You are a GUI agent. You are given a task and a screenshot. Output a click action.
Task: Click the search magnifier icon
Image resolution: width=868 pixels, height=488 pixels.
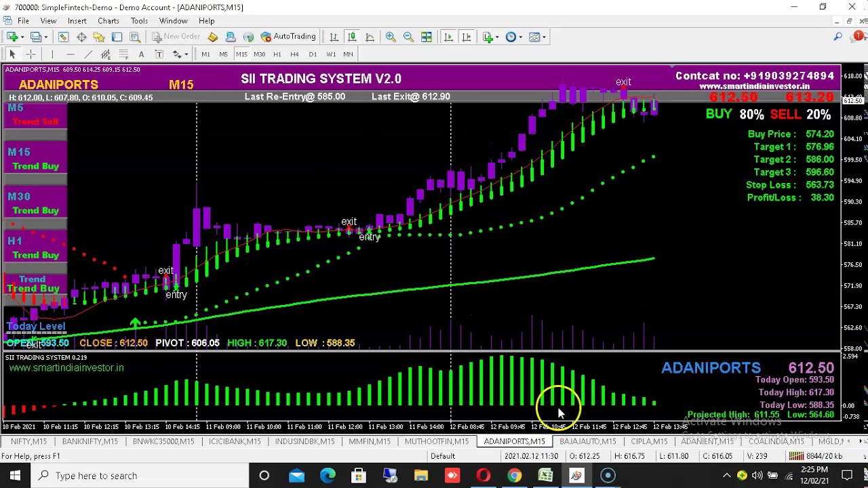click(838, 37)
